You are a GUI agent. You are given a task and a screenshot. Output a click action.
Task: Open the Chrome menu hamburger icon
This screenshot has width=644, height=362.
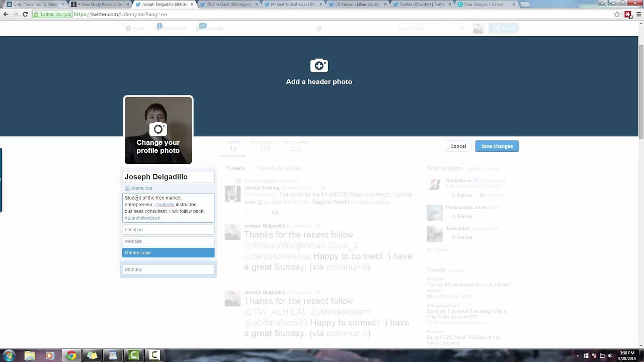pyautogui.click(x=638, y=14)
